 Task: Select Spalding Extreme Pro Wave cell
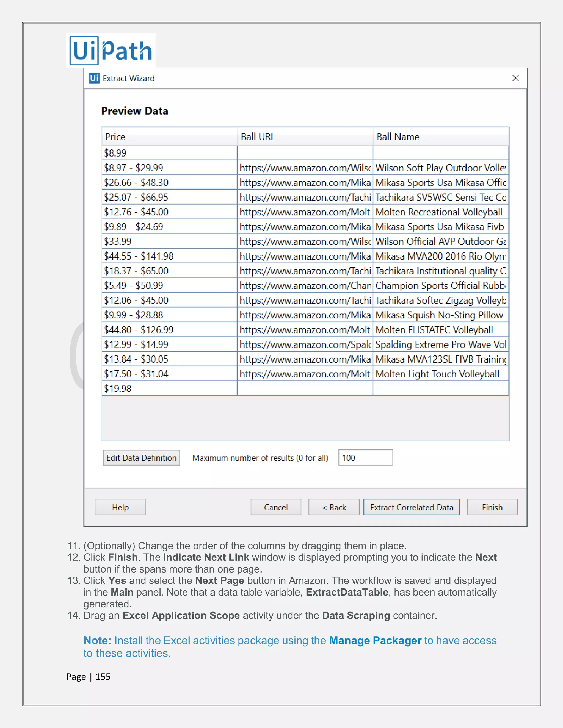click(441, 344)
